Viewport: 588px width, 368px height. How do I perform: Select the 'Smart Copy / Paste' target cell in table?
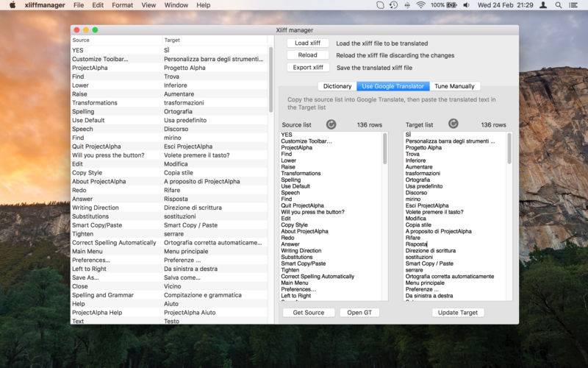190,225
